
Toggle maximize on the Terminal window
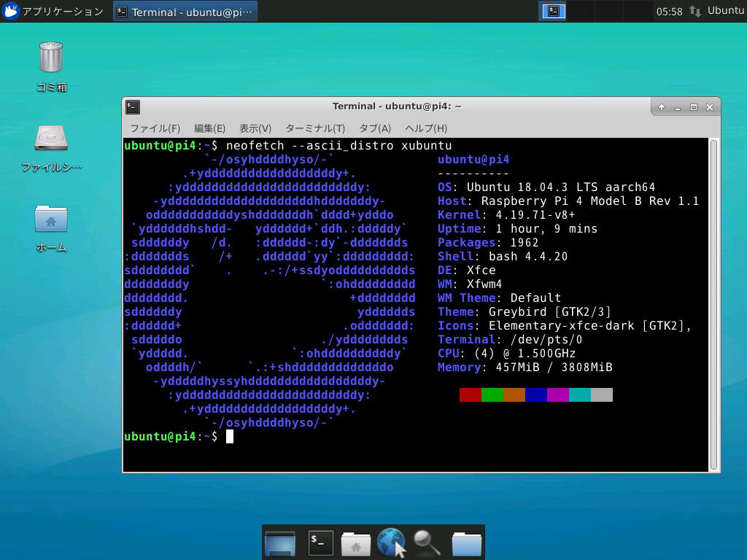(x=693, y=106)
